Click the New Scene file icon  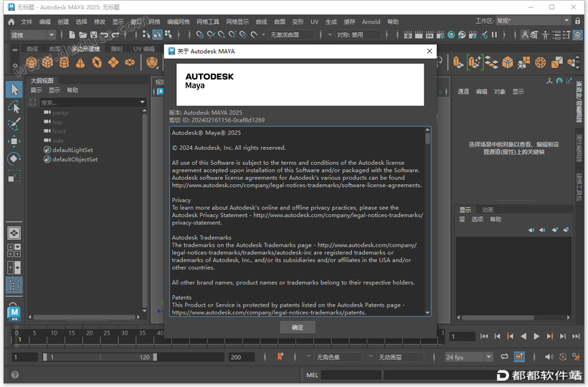click(x=72, y=35)
